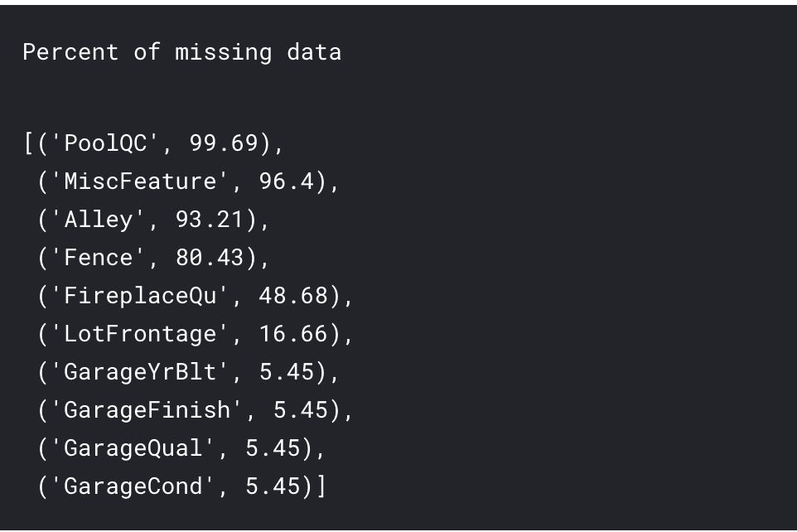Select the 93.21 value
Image resolution: width=797 pixels, height=532 pixels.
click(210, 220)
